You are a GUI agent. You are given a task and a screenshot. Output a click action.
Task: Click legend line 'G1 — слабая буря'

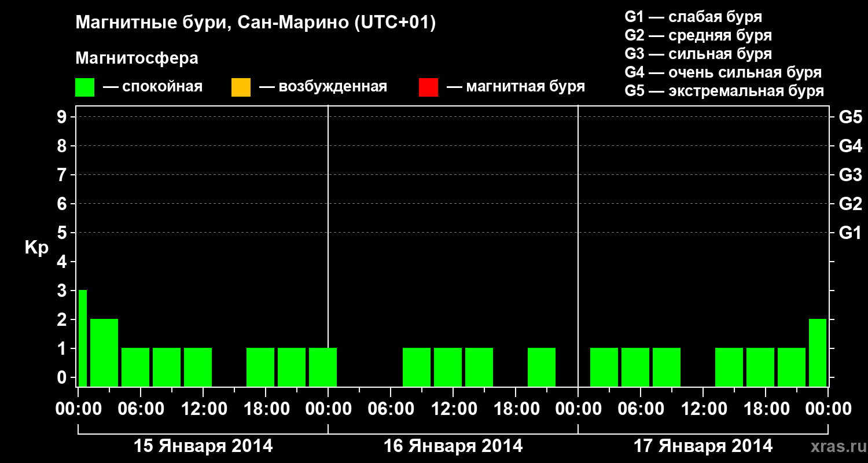tap(693, 17)
